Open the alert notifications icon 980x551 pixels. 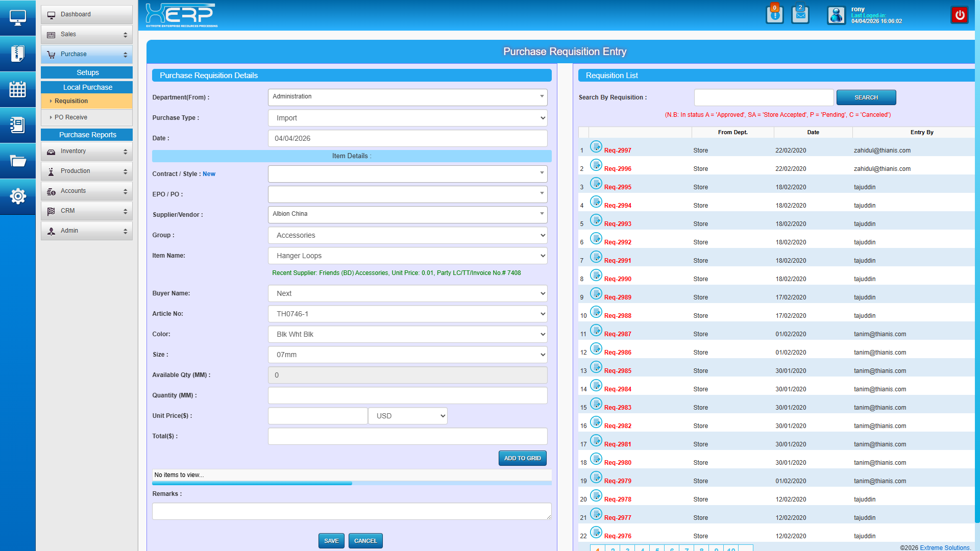[774, 15]
